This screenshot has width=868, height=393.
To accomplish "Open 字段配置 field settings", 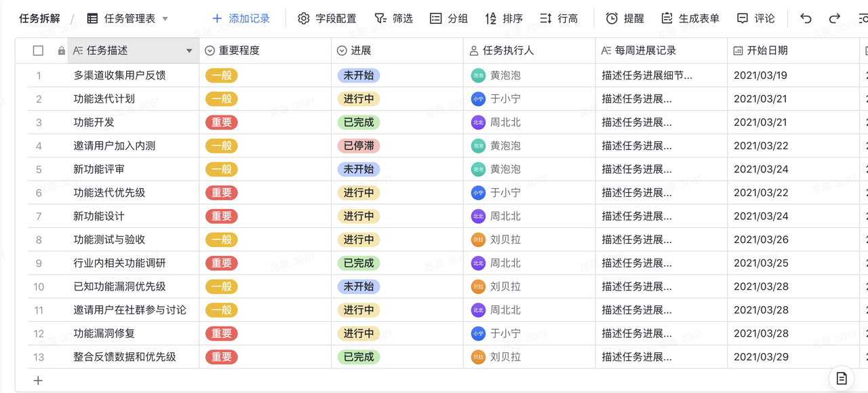I will 327,18.
